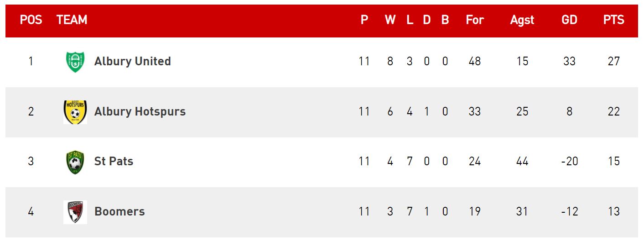Click Albury United's 27 points value
The image size is (644, 247).
point(614,61)
